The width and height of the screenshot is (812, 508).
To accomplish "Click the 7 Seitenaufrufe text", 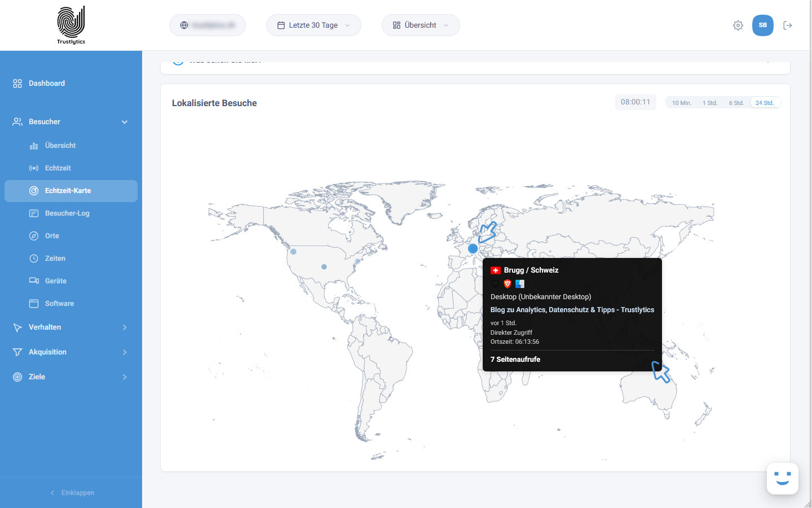I will 515,360.
